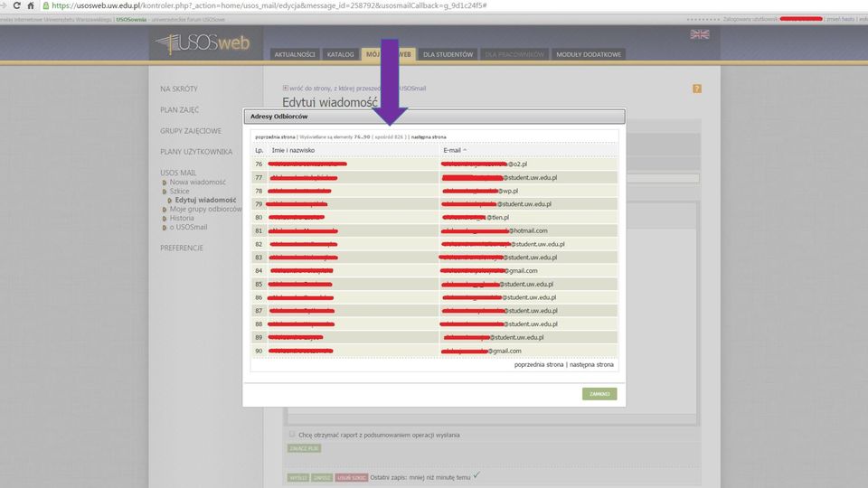Screen dimensions: 868x488
Task: Sort by the 'Imię i nazwisko' column header
Action: click(x=293, y=150)
